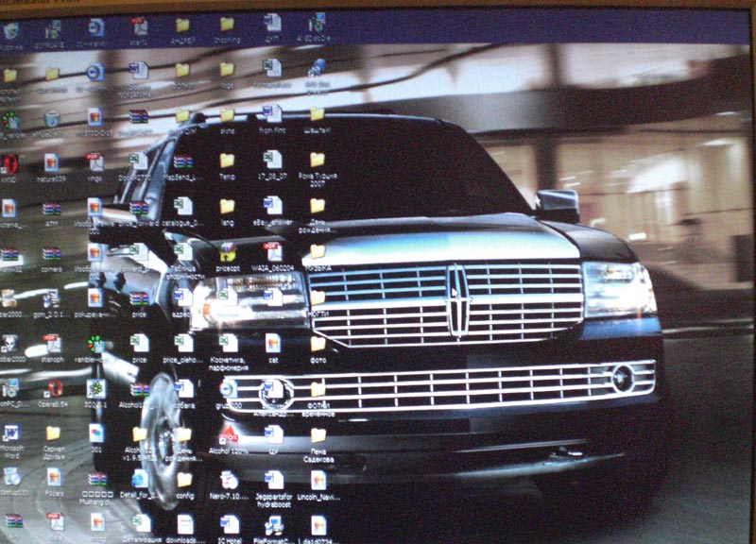Open the Lincoln_Navi image file

coord(318,480)
